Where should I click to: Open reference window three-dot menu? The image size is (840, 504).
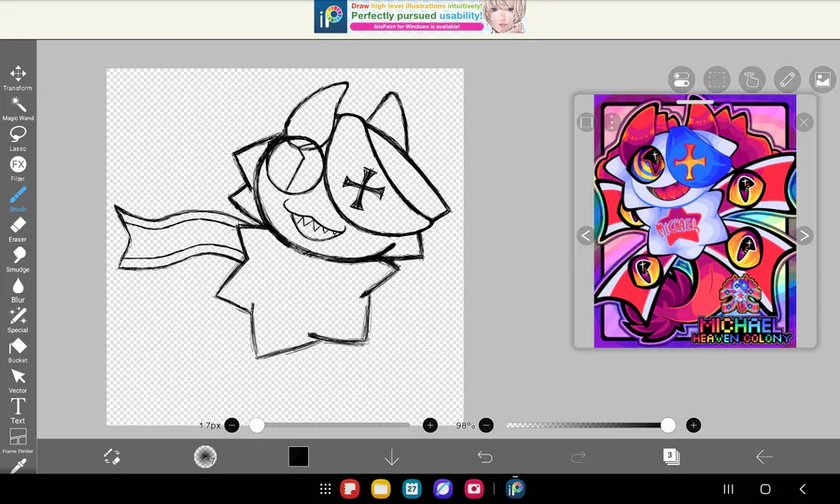click(x=611, y=122)
